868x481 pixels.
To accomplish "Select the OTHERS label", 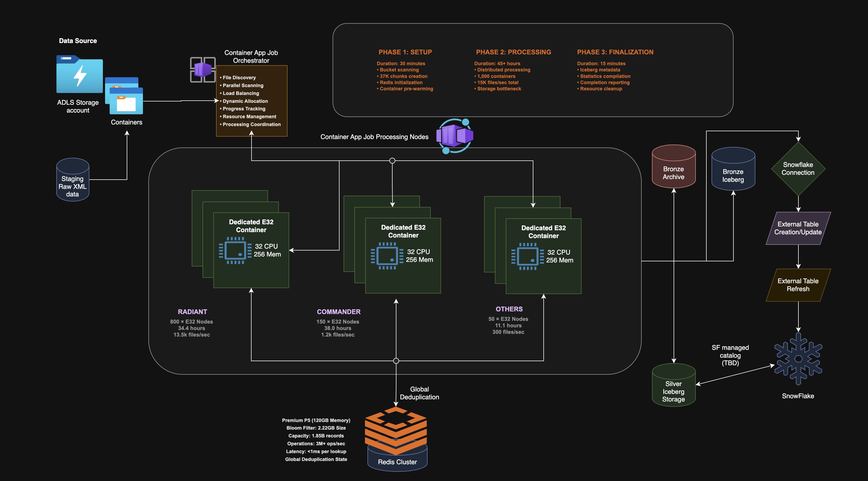I will [509, 309].
